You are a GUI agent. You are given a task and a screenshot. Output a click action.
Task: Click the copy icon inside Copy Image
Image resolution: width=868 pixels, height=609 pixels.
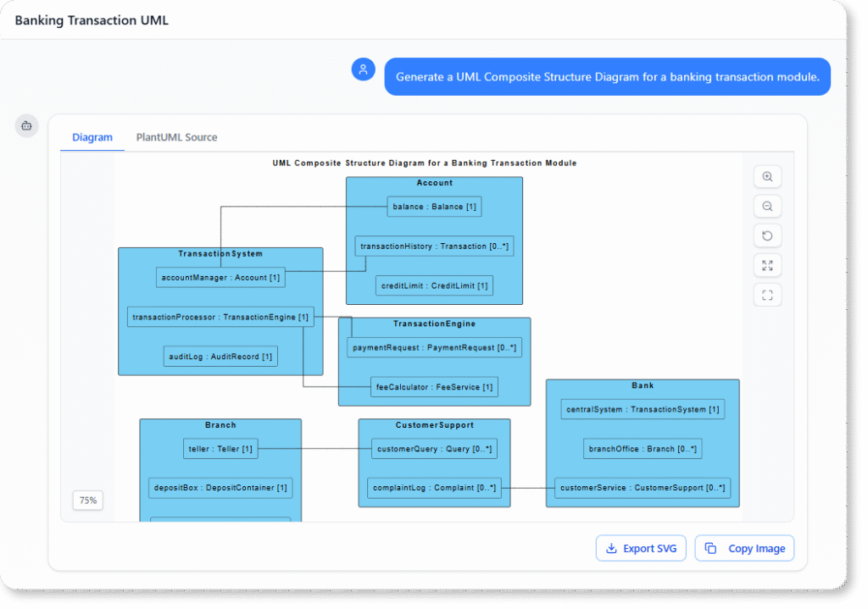click(709, 548)
